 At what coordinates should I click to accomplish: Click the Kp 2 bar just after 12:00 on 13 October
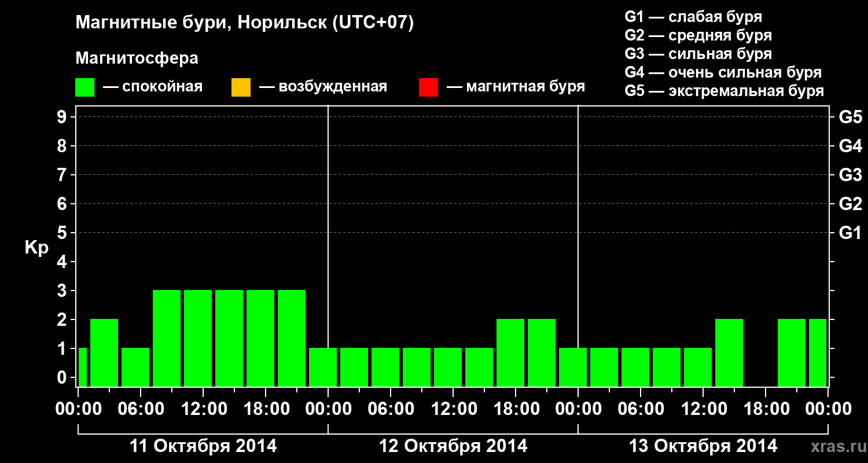pyautogui.click(x=729, y=352)
